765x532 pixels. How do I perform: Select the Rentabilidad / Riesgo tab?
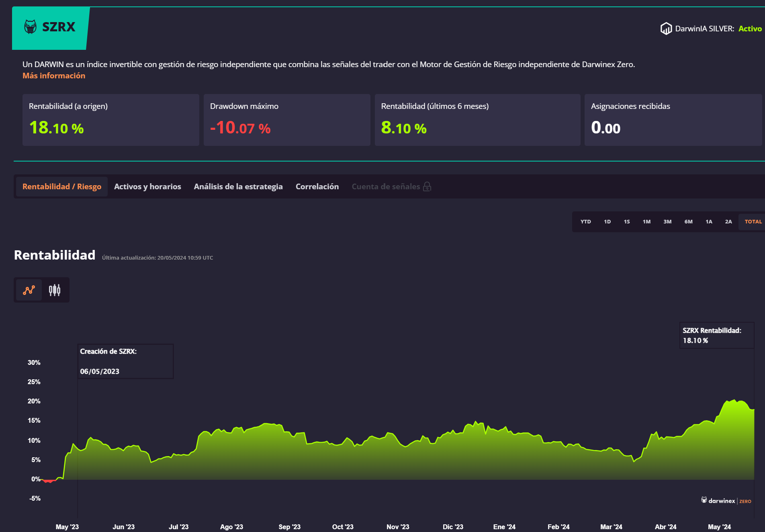[x=62, y=186]
